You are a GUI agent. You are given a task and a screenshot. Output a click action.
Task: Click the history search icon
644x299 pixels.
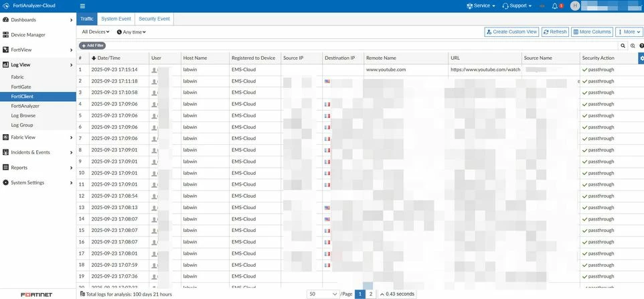[x=633, y=46]
